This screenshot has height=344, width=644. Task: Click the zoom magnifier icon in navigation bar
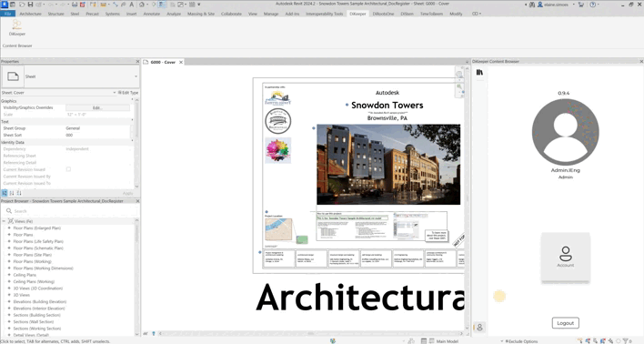click(459, 86)
